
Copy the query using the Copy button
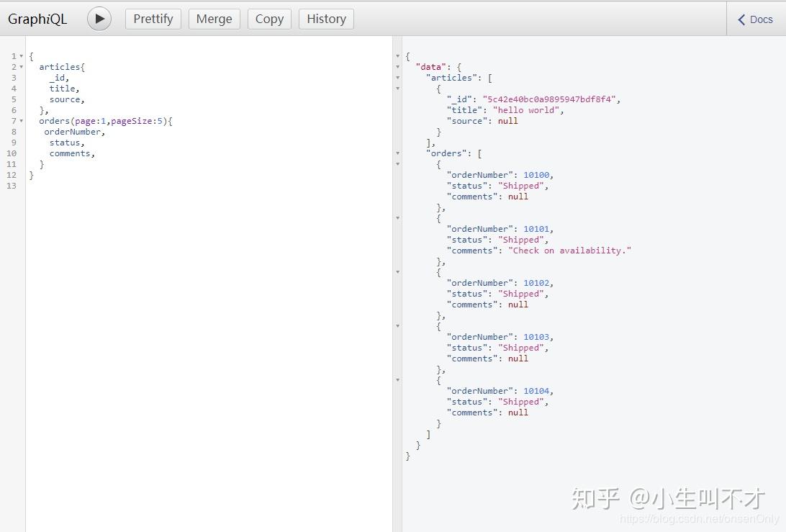[268, 19]
